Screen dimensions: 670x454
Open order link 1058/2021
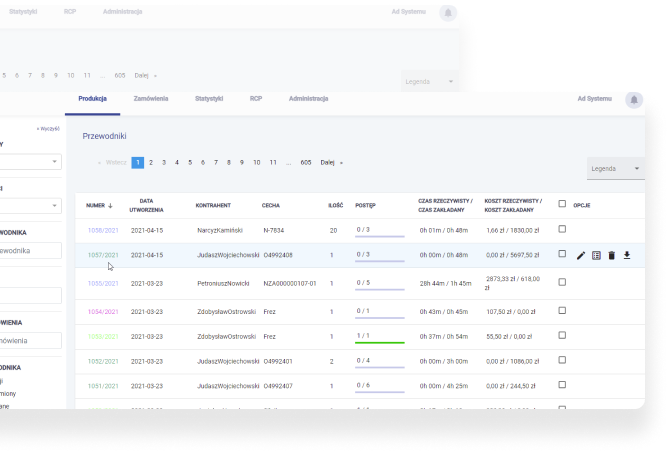pyautogui.click(x=102, y=230)
